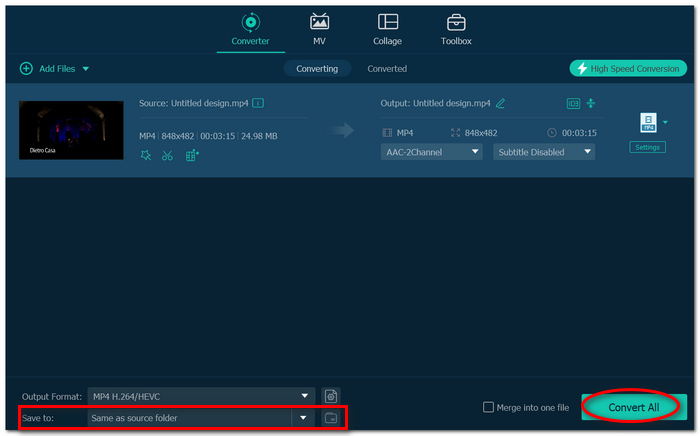Click the Save to path field
This screenshot has height=436, width=700.
[x=189, y=418]
